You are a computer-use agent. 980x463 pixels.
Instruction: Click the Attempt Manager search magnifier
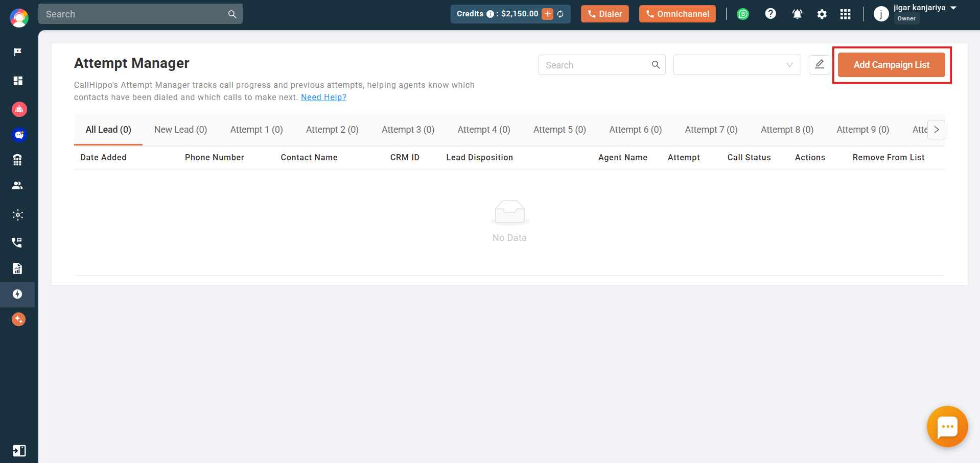pos(656,65)
